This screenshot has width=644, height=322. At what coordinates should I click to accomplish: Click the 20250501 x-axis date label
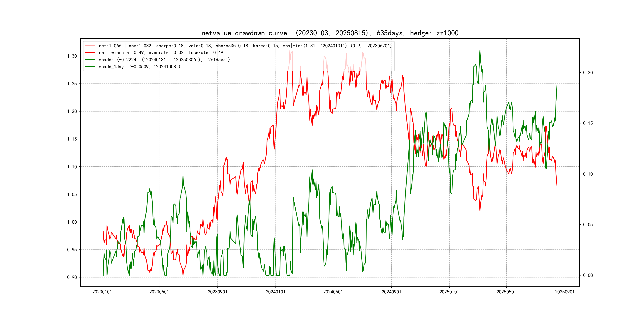click(506, 292)
